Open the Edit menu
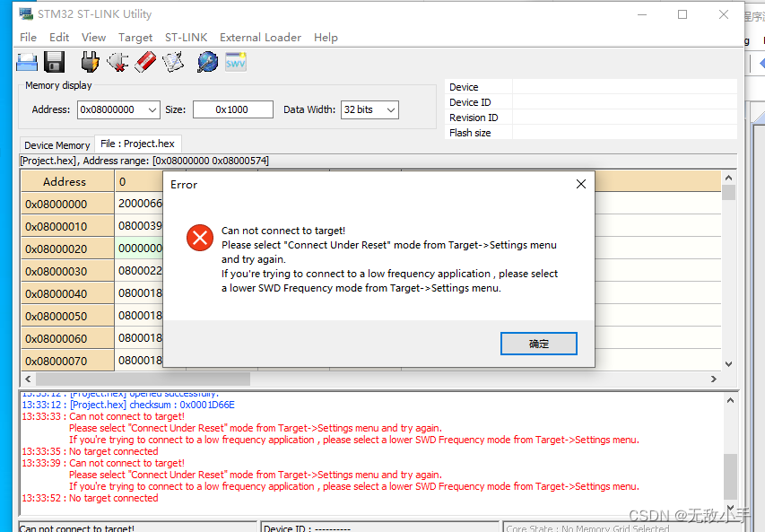This screenshot has width=765, height=532. tap(59, 37)
